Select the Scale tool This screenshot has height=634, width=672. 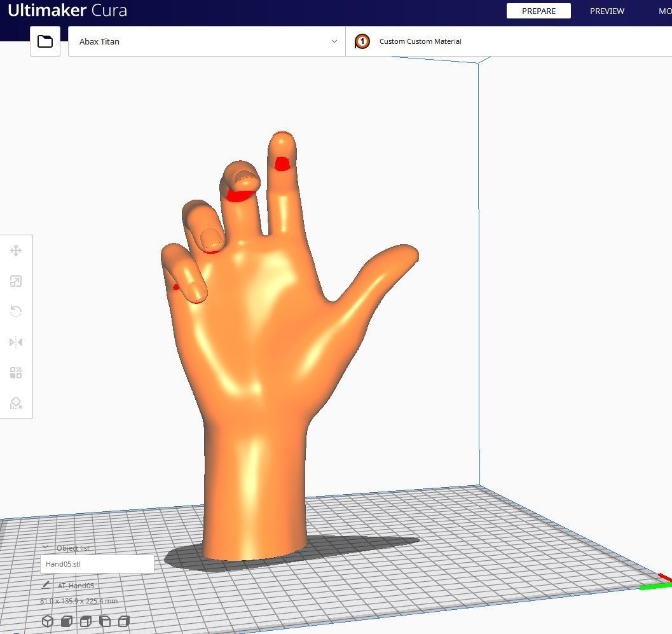(x=16, y=281)
